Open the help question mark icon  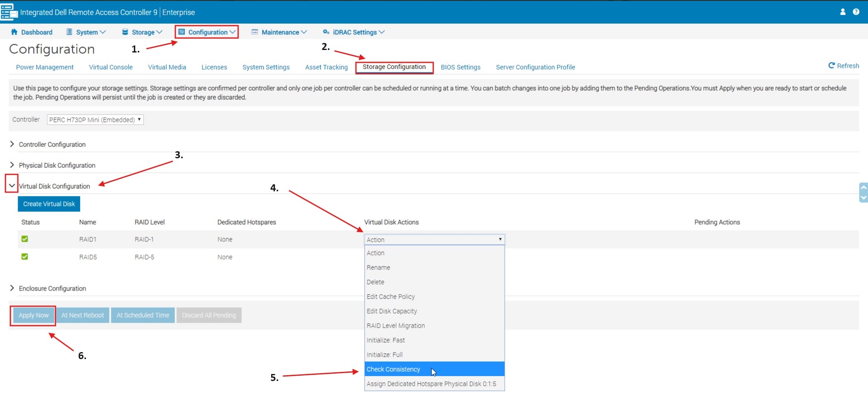coord(856,12)
